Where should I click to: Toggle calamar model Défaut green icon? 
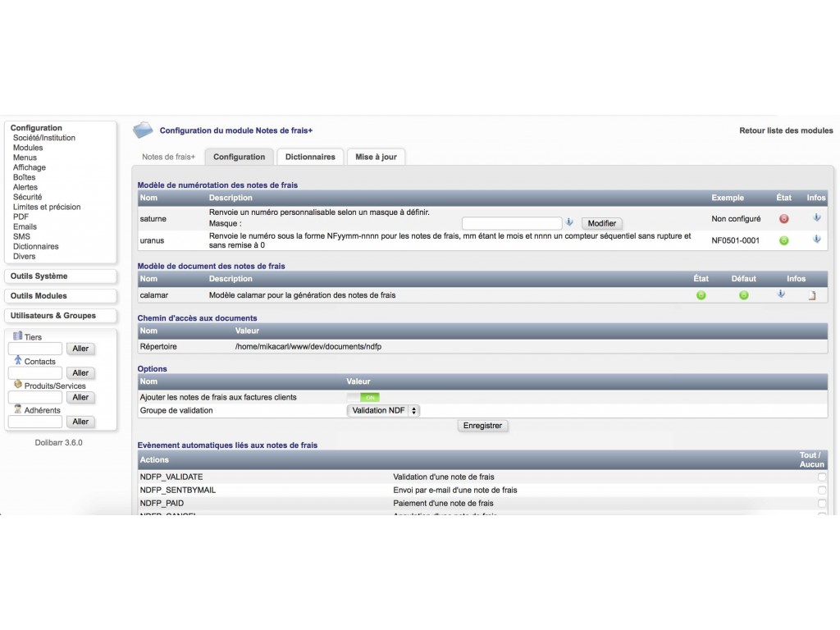[743, 295]
